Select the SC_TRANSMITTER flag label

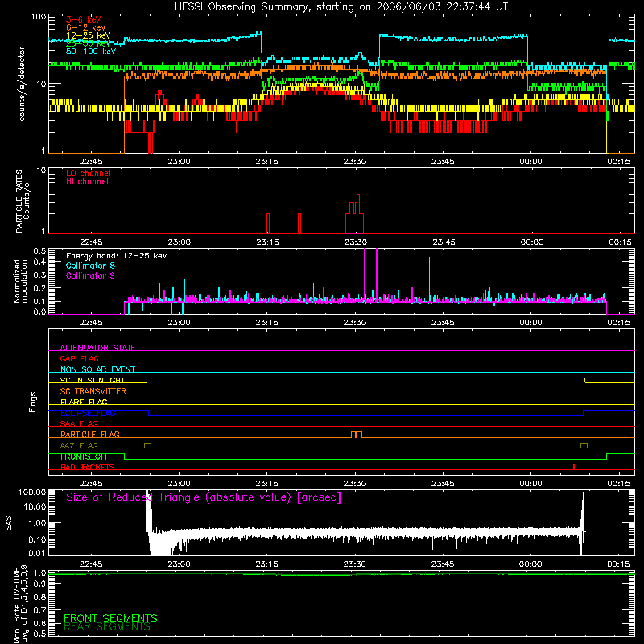tap(93, 390)
